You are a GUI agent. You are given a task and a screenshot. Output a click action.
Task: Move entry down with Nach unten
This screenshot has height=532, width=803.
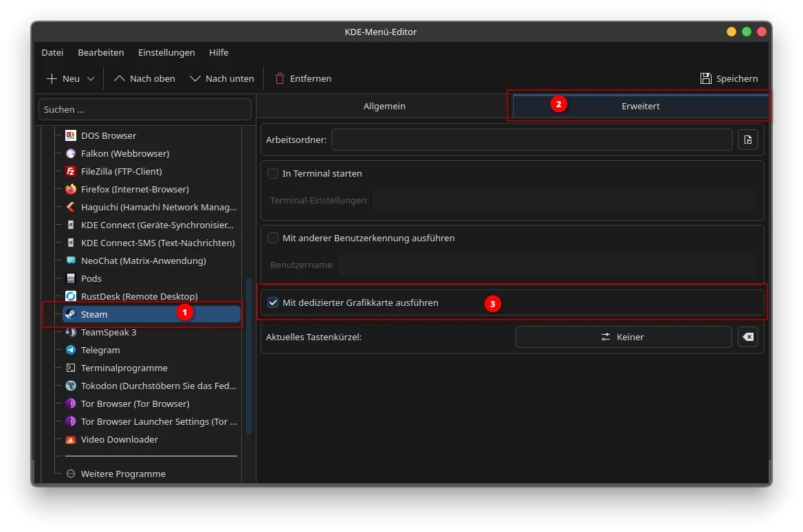click(222, 78)
